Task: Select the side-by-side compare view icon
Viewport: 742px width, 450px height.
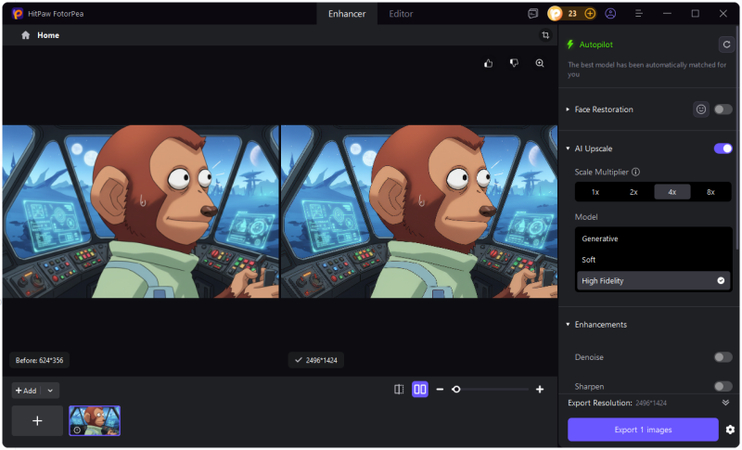Action: [x=420, y=389]
